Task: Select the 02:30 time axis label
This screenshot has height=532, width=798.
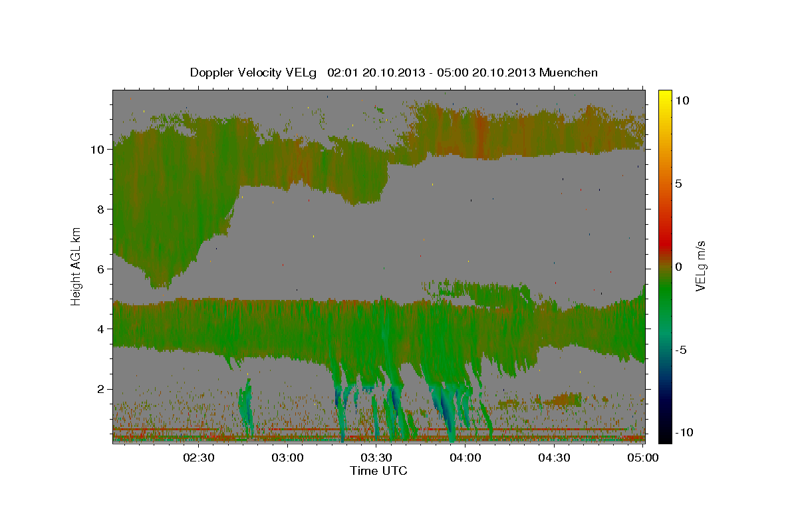Action: click(199, 458)
